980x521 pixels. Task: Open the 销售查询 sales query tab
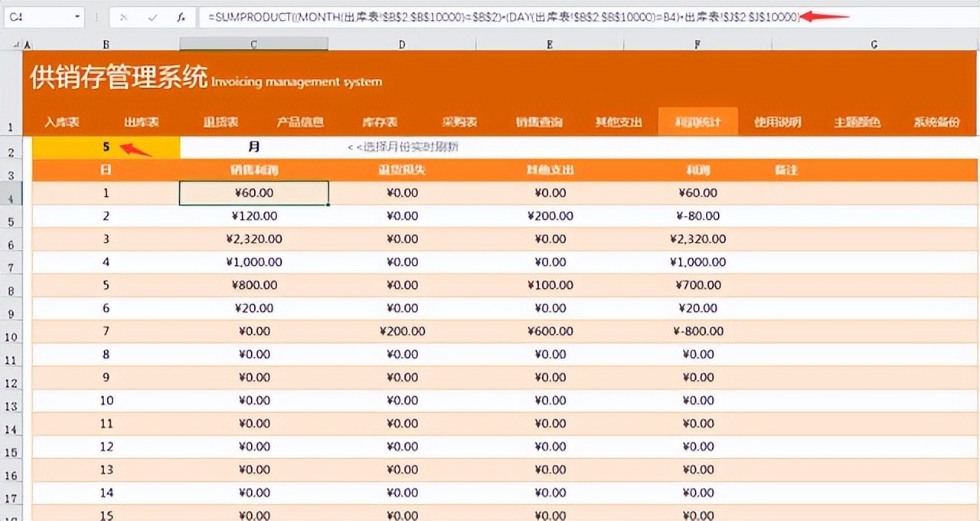[x=541, y=121]
